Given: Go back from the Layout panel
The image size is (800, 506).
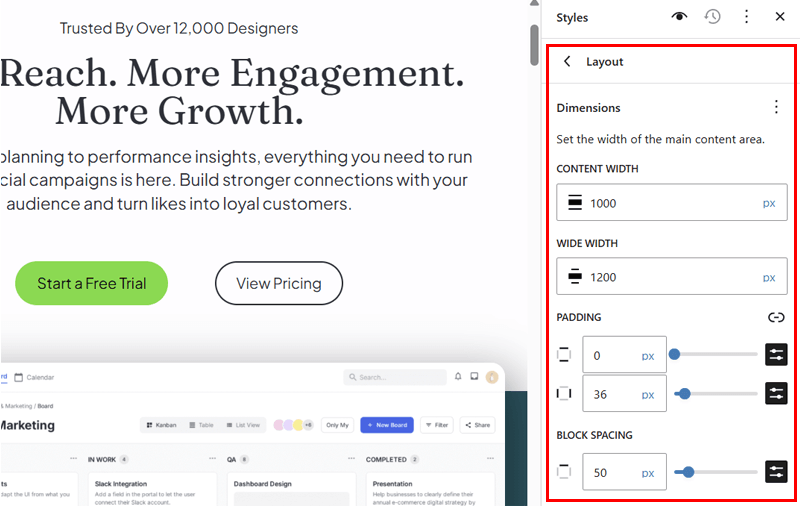Looking at the screenshot, I should click(x=568, y=62).
